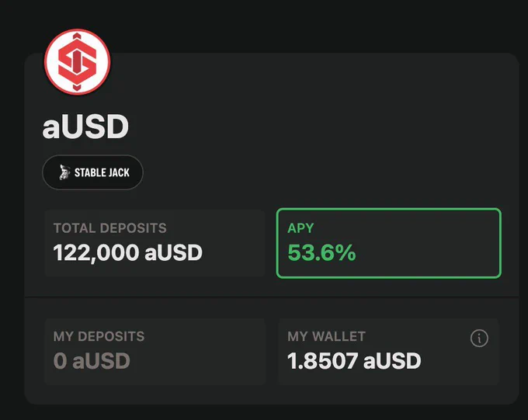Click the divider line above My Deposits

coord(272,297)
